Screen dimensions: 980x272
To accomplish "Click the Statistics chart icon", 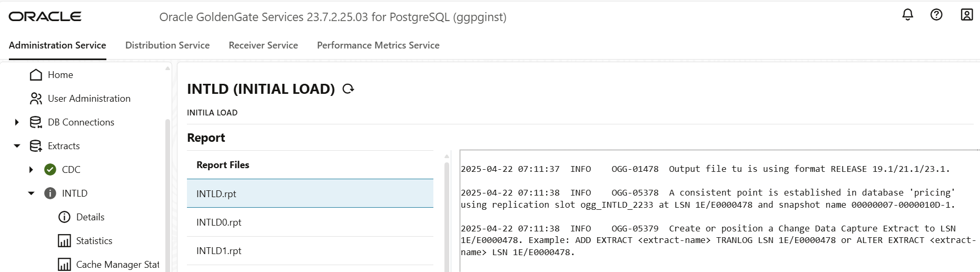I will pyautogui.click(x=64, y=241).
